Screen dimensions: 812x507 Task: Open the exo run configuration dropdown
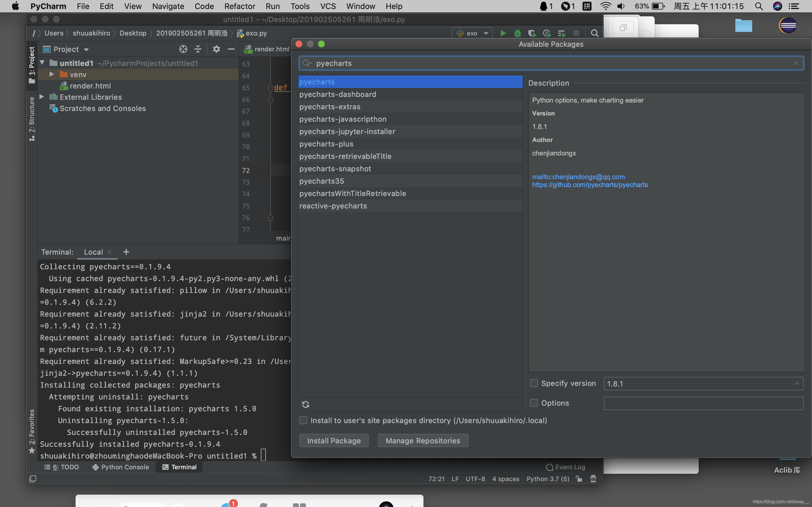[473, 33]
